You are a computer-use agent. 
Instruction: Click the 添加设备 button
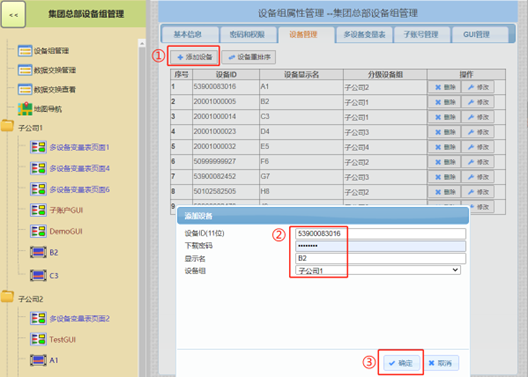pos(194,57)
